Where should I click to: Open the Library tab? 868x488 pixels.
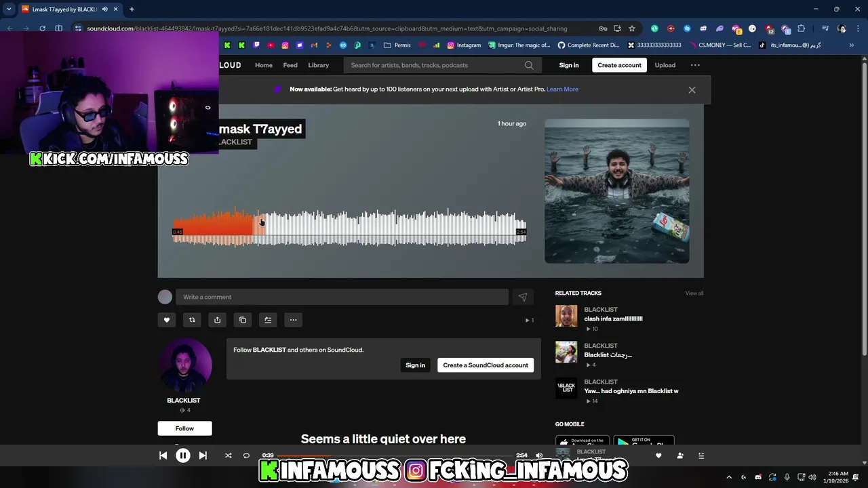tap(318, 65)
